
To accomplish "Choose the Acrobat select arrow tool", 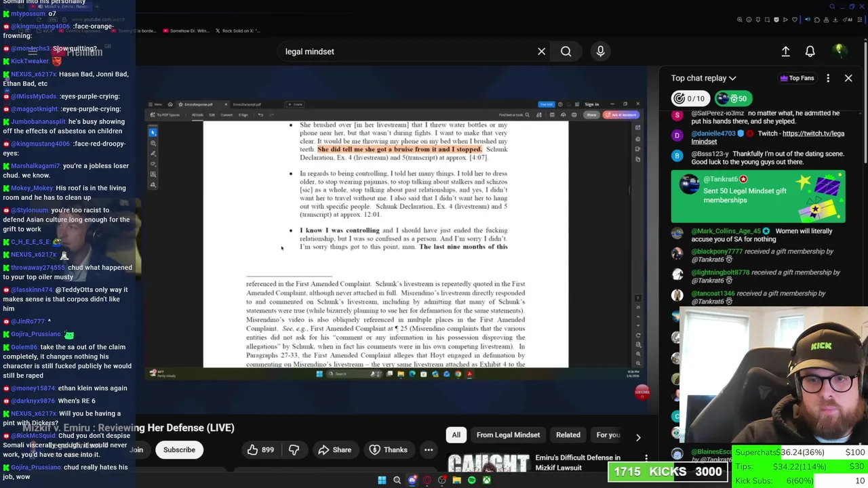I will click(153, 132).
